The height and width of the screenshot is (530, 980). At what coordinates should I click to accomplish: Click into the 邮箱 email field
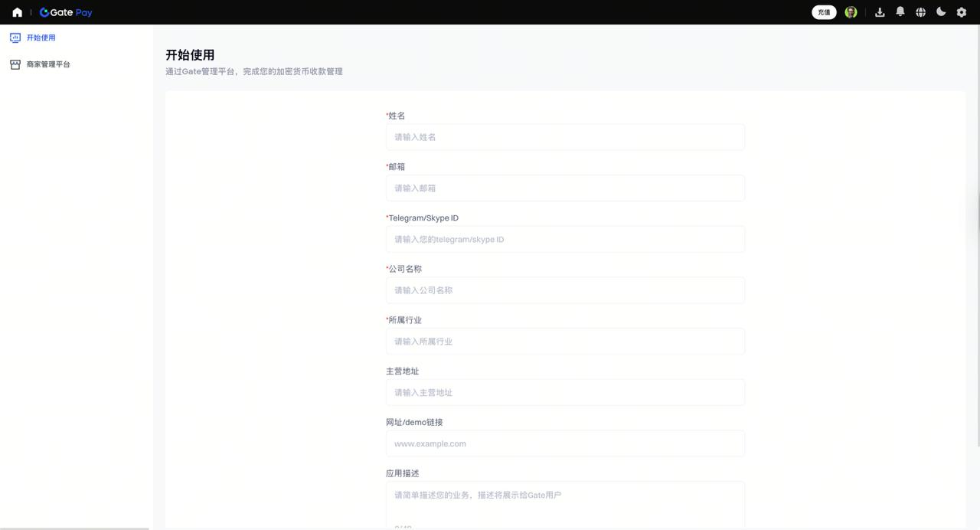pyautogui.click(x=565, y=188)
